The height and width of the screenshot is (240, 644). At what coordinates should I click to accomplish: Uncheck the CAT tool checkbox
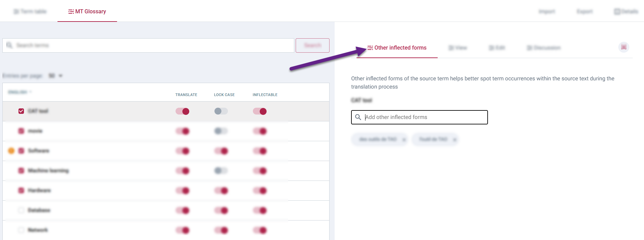pos(21,110)
